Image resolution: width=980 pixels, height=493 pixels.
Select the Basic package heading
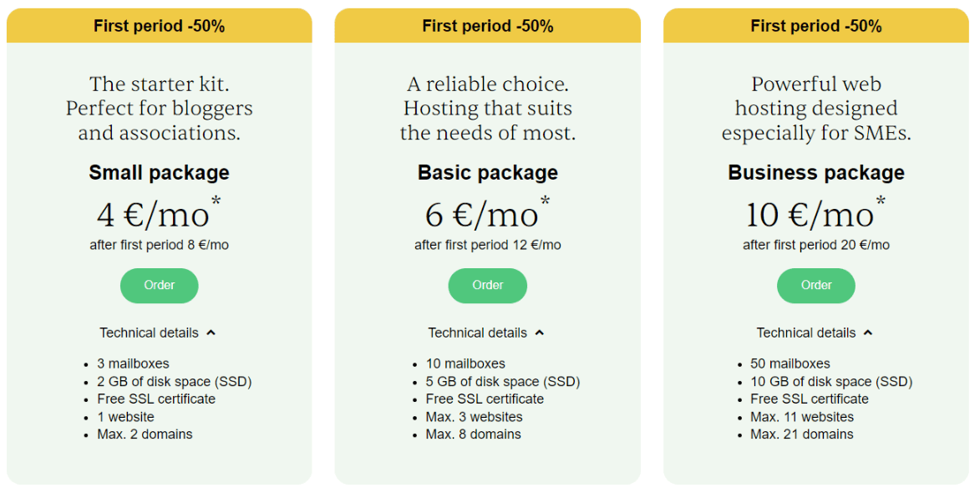[488, 172]
